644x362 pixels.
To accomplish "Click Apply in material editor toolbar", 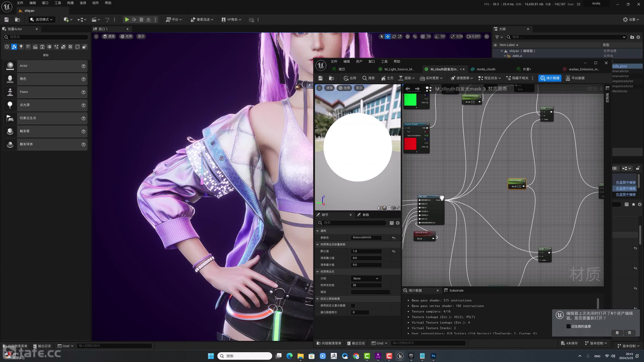I will click(x=350, y=78).
